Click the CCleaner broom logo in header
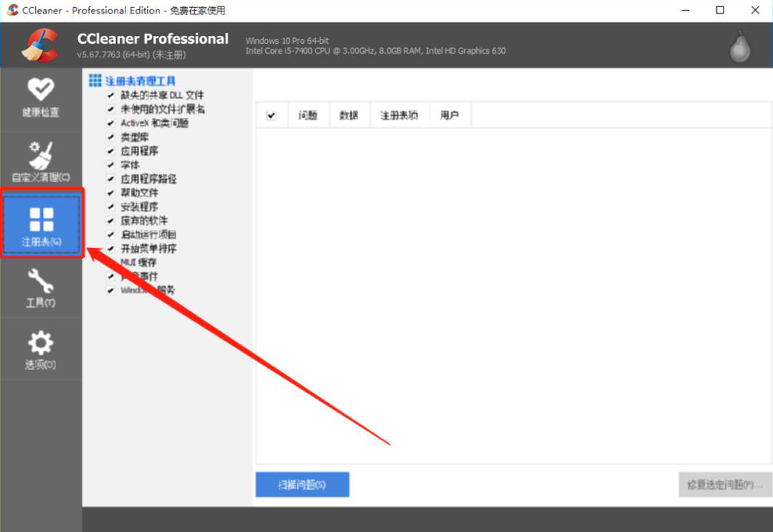Screen dimensions: 773x532 [x=40, y=45]
